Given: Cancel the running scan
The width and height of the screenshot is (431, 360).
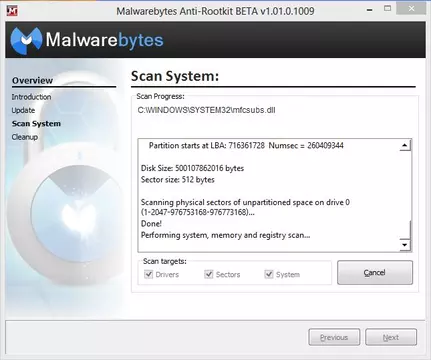Looking at the screenshot, I should coord(375,273).
